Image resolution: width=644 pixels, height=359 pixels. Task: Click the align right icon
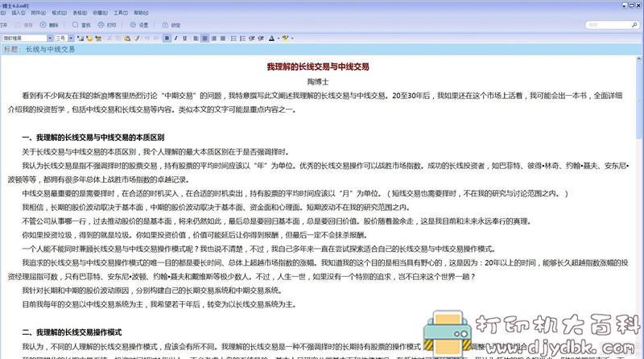(x=214, y=38)
